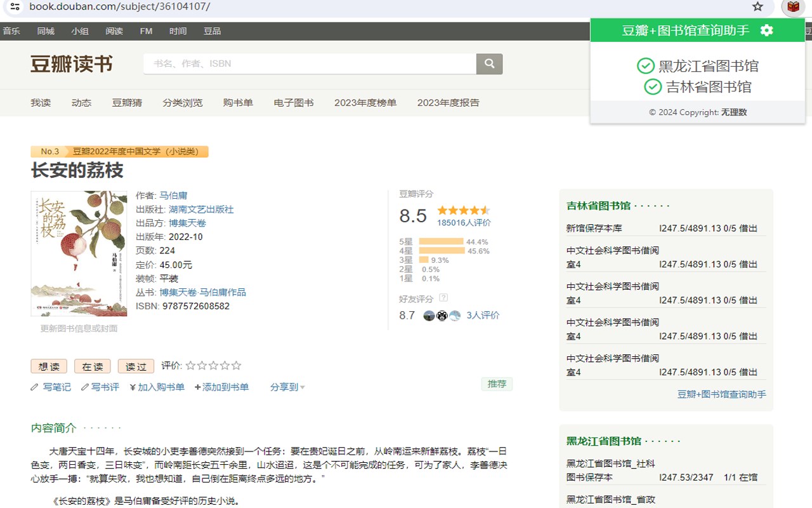The width and height of the screenshot is (812, 508).
Task: Select the 豆瓣猜 tab
Action: [x=127, y=103]
